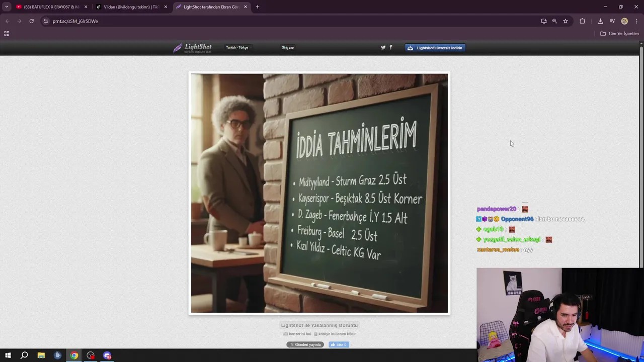Click the Lightshot ile Yakalanmış Görüntü caption
Screen dimensions: 644x362
click(x=319, y=325)
